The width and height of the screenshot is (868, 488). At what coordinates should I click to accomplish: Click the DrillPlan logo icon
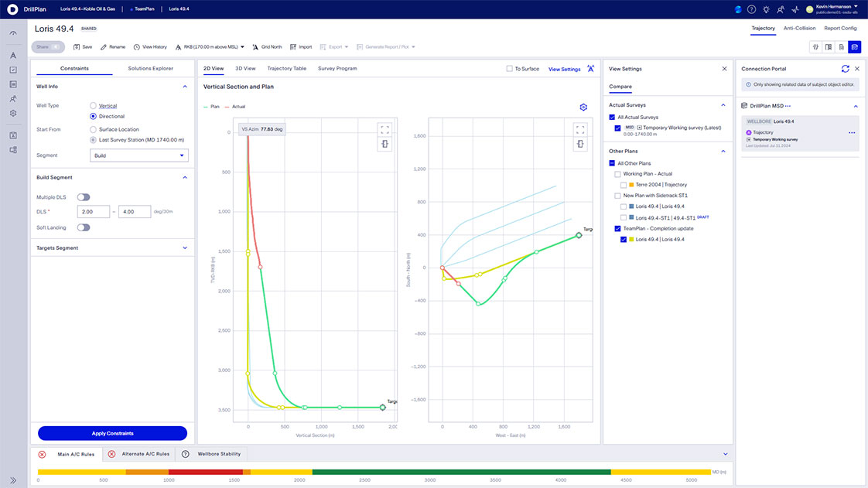point(12,9)
